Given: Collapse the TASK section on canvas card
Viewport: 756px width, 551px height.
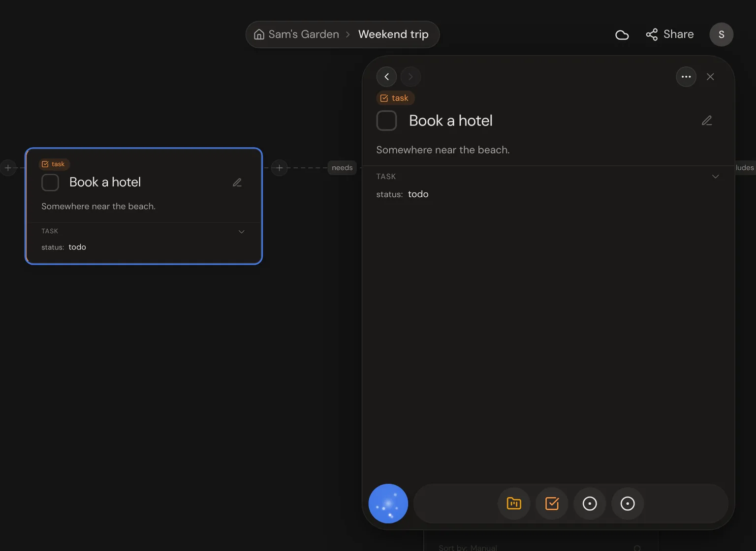Looking at the screenshot, I should click(241, 232).
